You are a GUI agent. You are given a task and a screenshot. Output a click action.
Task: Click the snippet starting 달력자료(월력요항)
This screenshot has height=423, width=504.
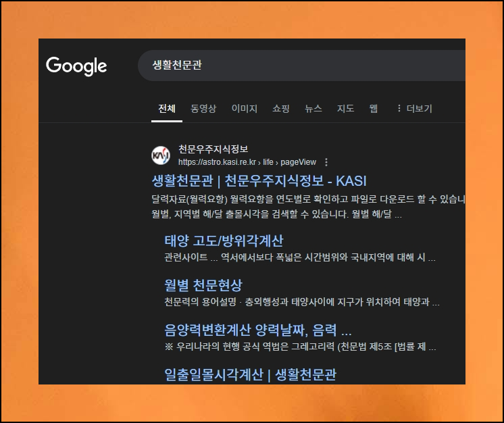(308, 199)
